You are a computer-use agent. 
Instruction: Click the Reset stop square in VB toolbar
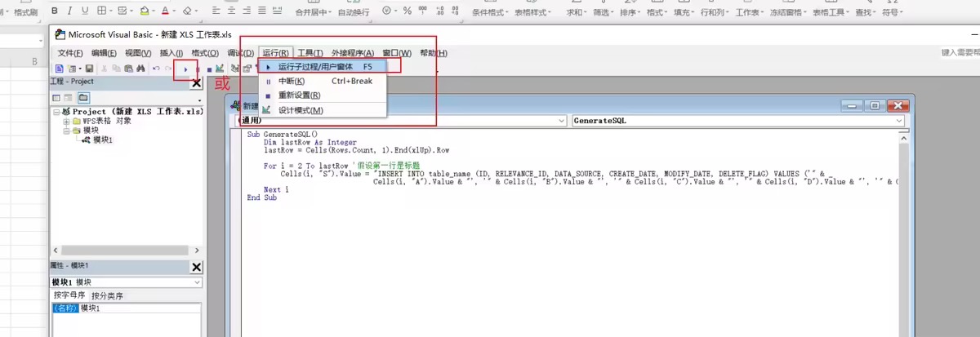coord(210,69)
